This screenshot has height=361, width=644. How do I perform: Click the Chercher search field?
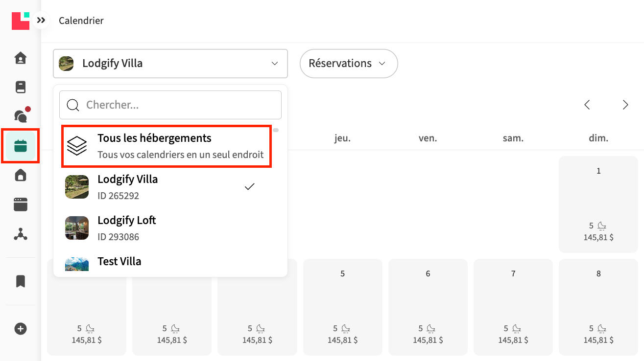(x=170, y=105)
